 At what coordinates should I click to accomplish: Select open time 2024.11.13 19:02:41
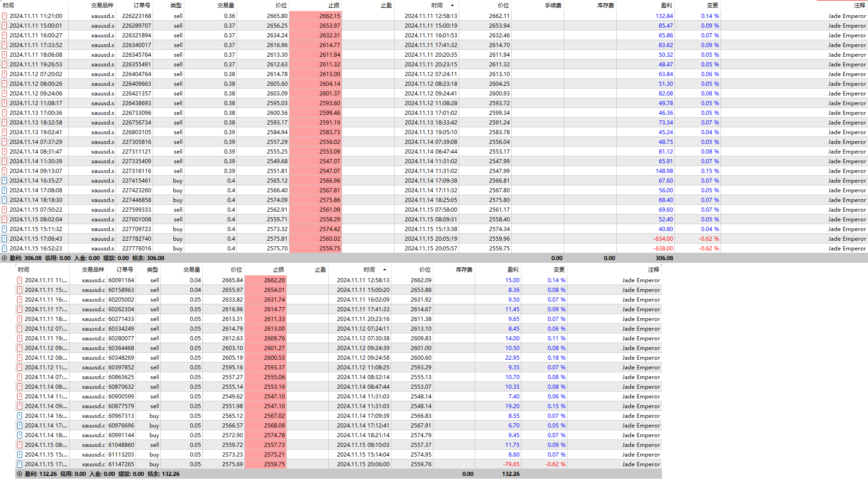click(x=36, y=132)
